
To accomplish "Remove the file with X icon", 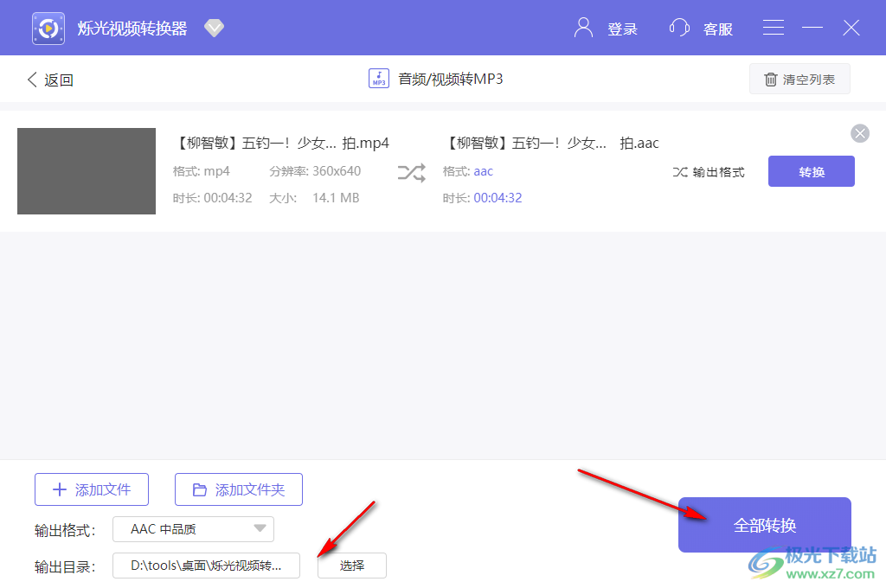I will click(x=859, y=134).
